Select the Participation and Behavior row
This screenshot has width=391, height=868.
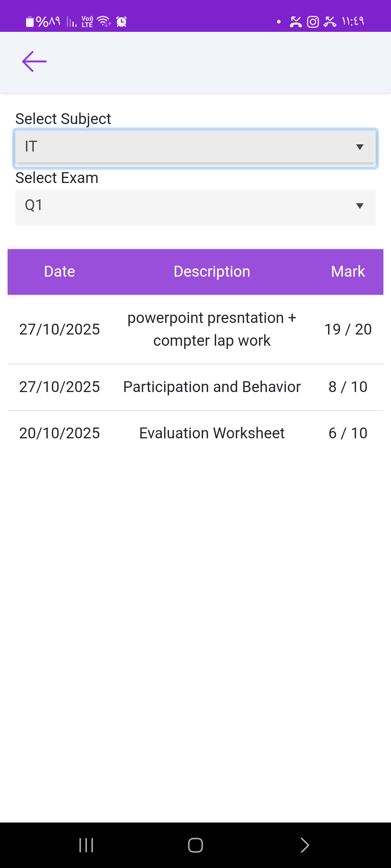(x=212, y=387)
